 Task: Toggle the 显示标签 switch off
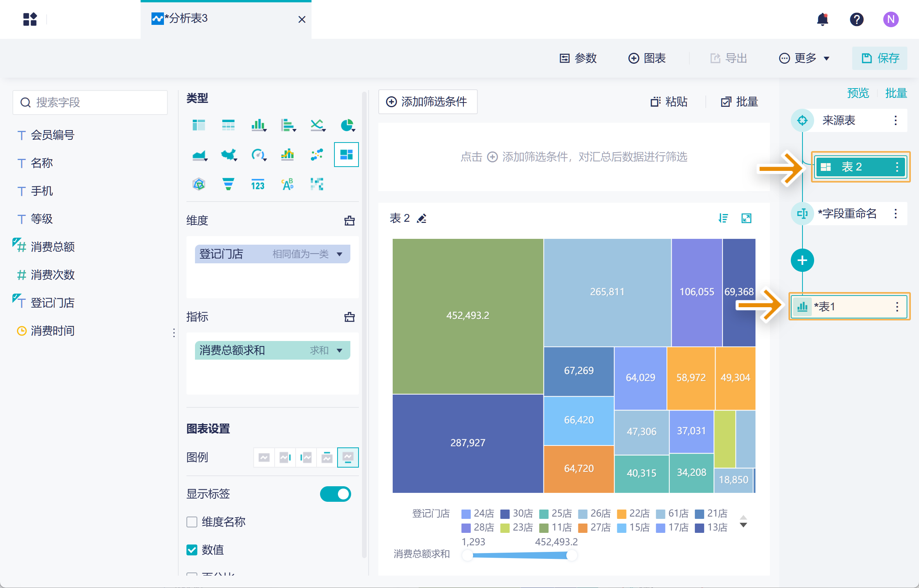click(335, 494)
